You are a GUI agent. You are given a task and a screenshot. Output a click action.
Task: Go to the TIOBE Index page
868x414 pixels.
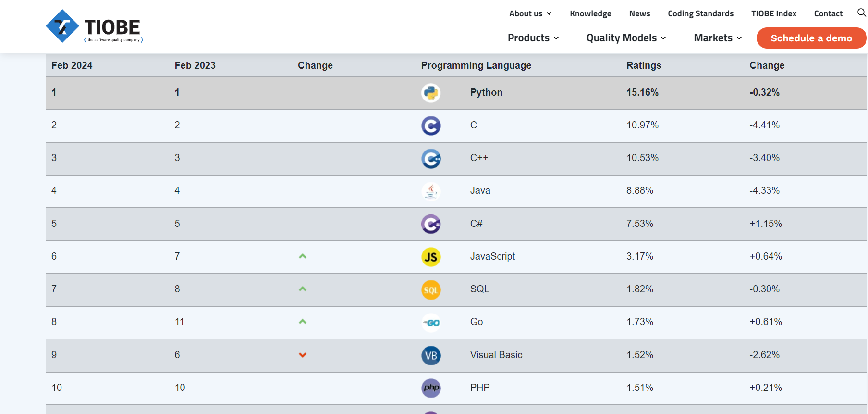click(773, 13)
